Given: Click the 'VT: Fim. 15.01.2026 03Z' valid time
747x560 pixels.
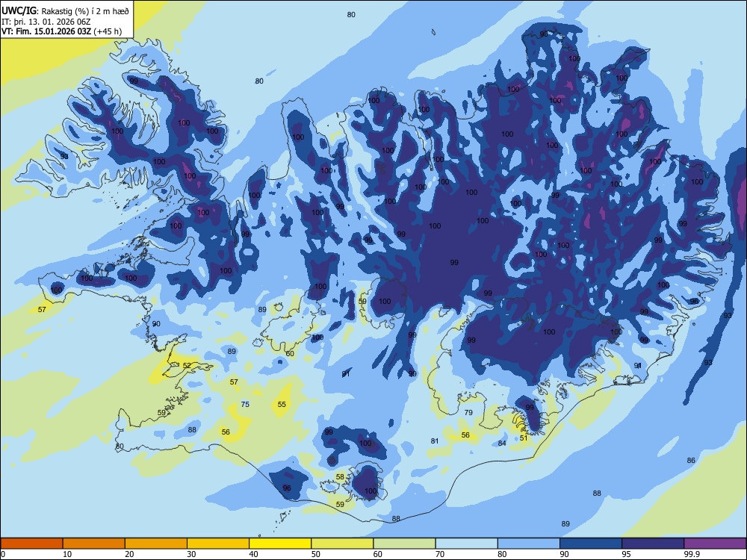Looking at the screenshot, I should (46, 31).
